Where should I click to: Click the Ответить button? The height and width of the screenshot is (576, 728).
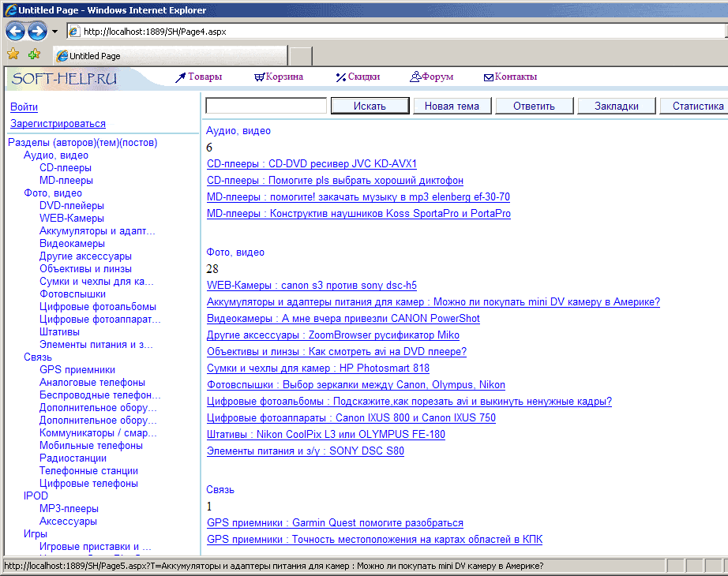(x=534, y=106)
